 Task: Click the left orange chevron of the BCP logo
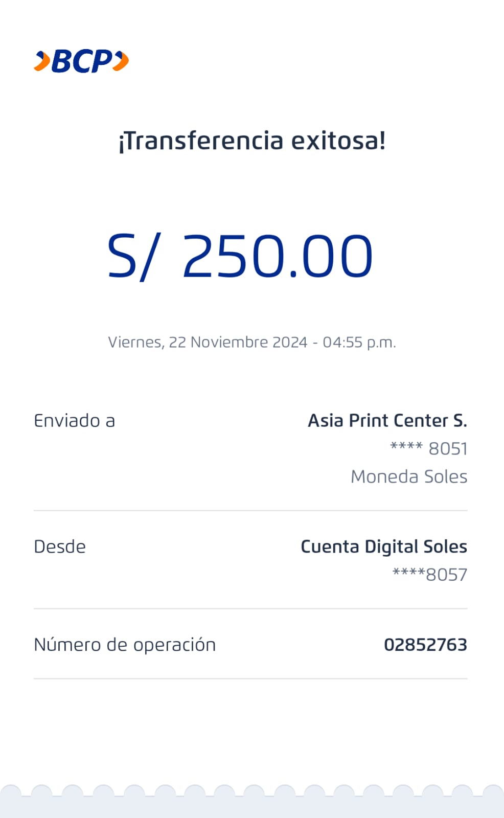coord(42,61)
